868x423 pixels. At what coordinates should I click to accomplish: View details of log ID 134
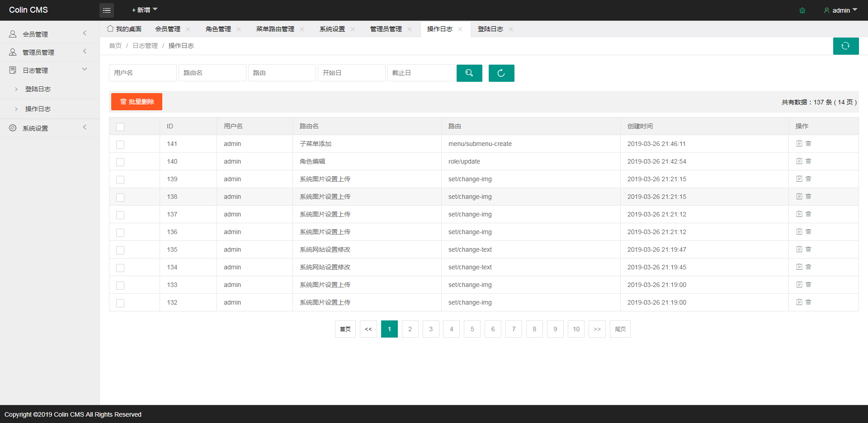tap(799, 267)
